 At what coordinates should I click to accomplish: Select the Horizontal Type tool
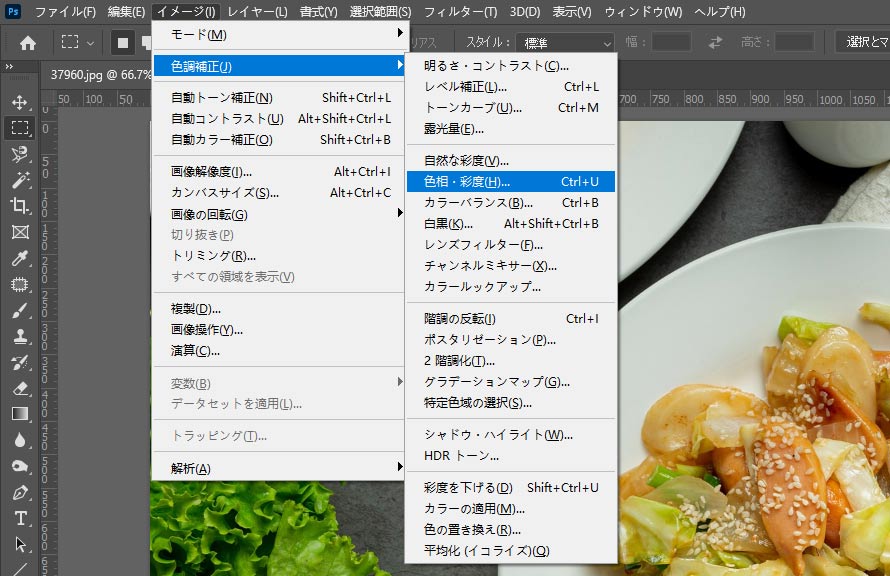click(x=20, y=519)
